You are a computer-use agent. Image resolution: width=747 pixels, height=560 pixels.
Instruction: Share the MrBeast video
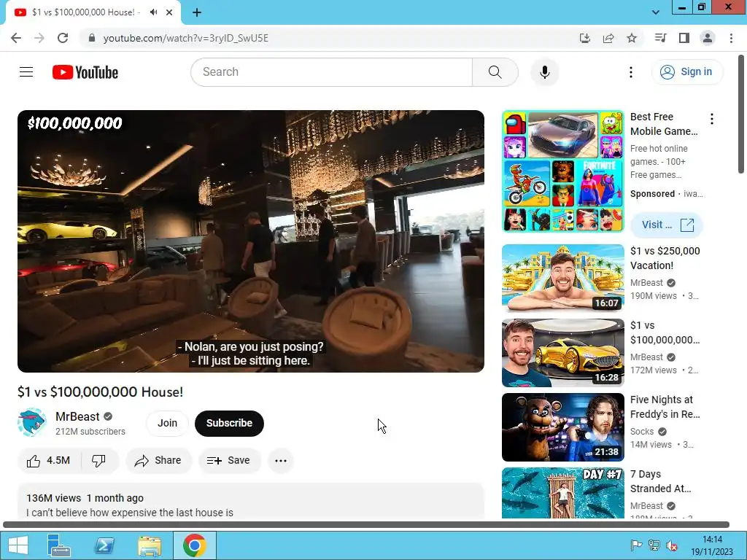[158, 461]
